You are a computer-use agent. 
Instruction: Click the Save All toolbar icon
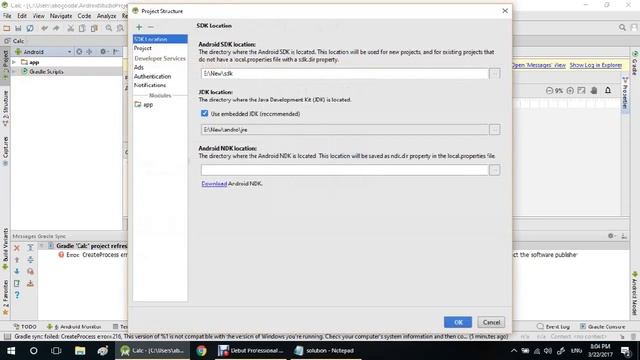18,28
